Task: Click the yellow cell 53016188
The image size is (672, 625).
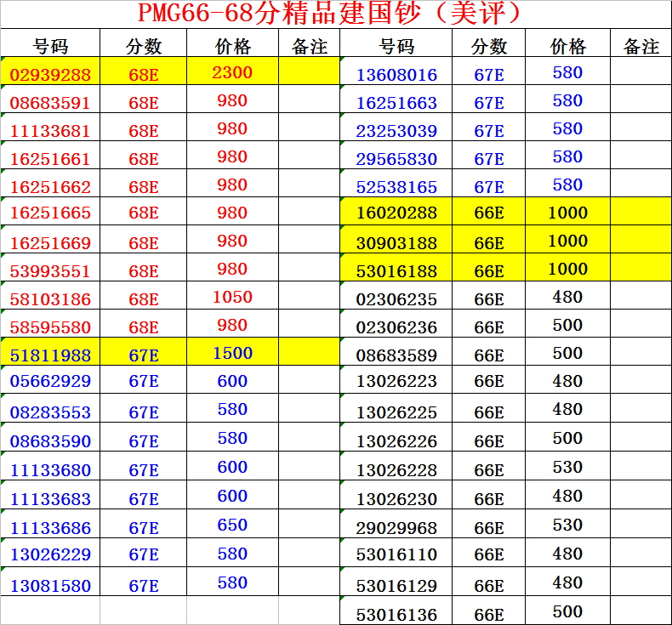Action: pyautogui.click(x=396, y=271)
